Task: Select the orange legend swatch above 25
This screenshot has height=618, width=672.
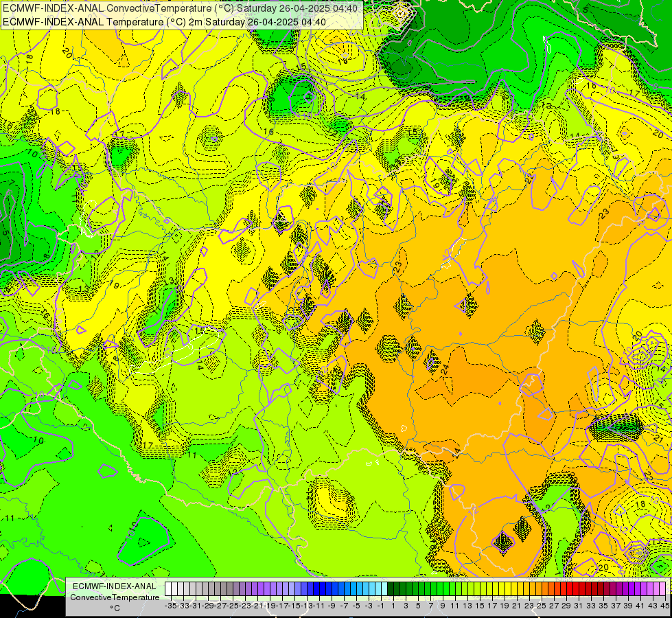Action: pyautogui.click(x=538, y=588)
